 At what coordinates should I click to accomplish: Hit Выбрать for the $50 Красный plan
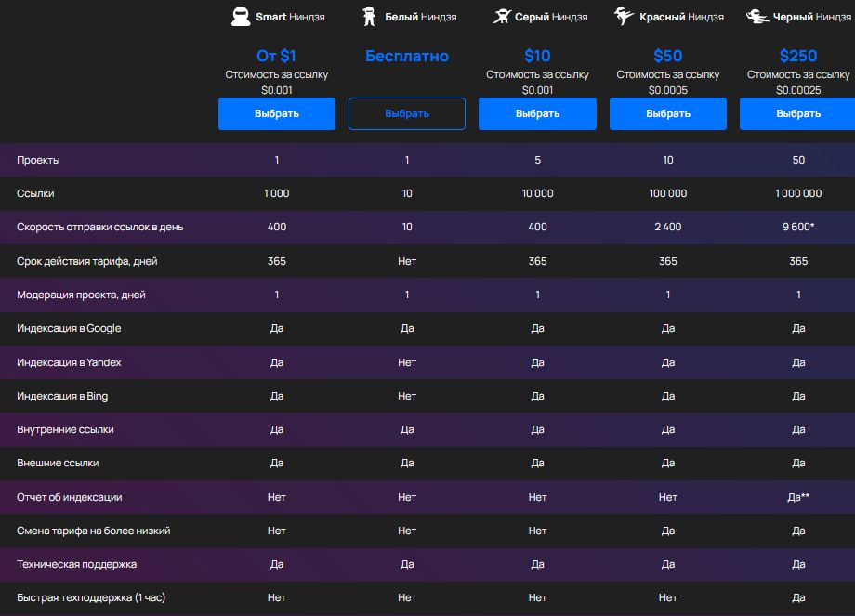click(667, 113)
